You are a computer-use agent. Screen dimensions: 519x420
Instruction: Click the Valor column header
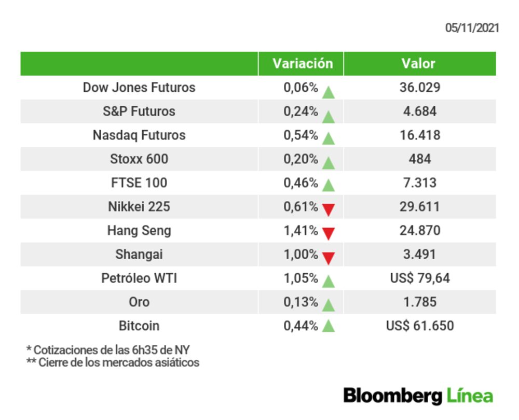click(x=418, y=64)
